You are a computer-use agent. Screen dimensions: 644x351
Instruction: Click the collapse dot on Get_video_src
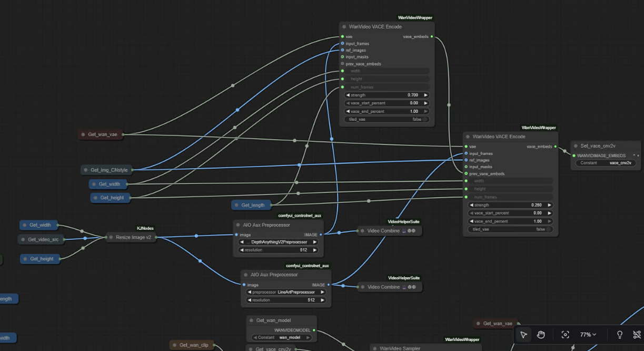23,239
